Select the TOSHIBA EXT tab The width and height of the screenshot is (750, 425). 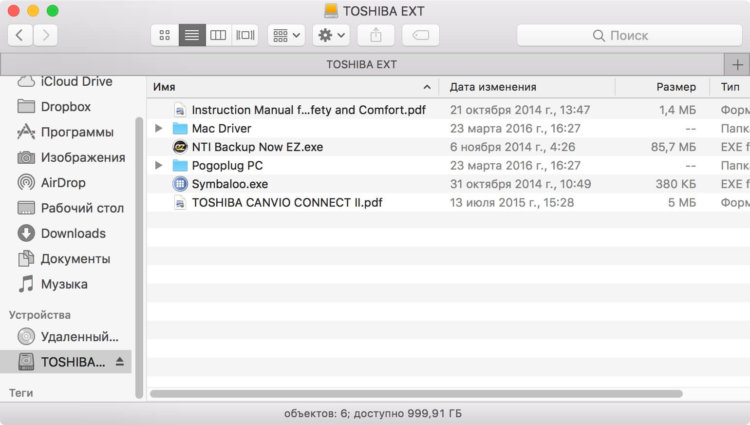[362, 65]
